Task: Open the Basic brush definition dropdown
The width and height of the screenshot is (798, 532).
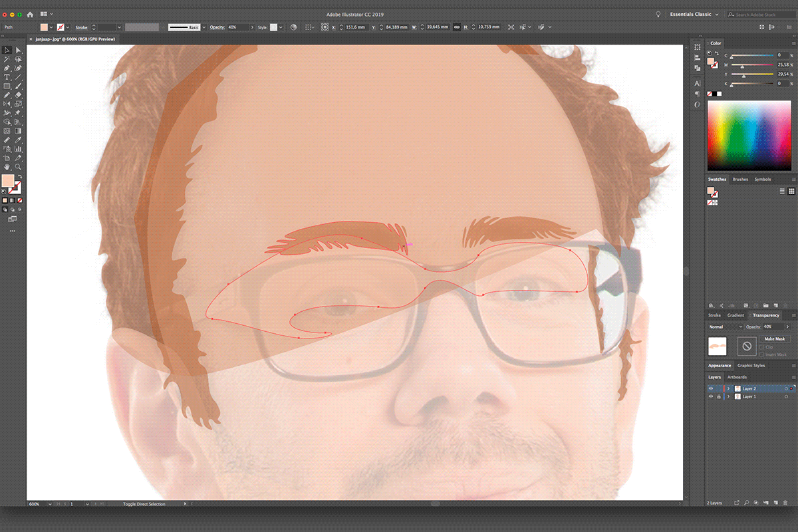Action: [x=203, y=27]
